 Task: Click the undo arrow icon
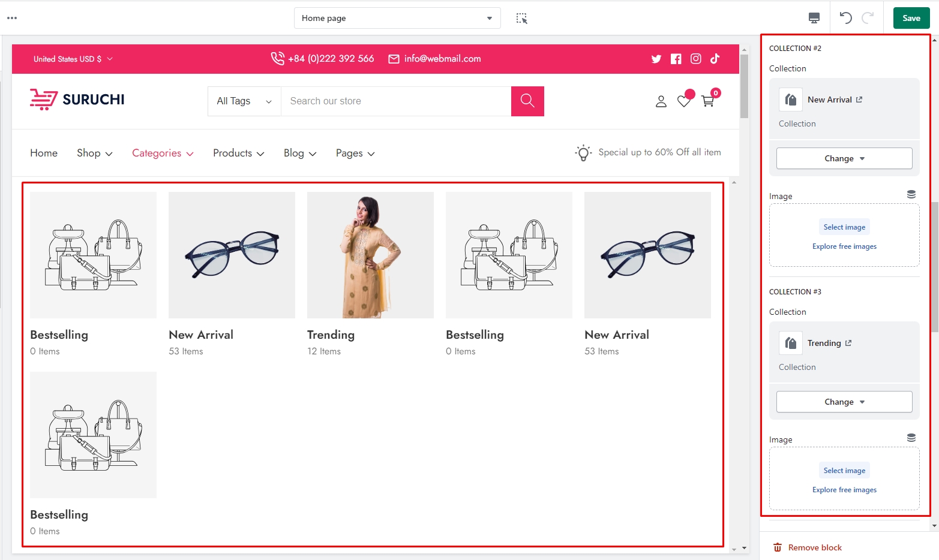tap(845, 18)
